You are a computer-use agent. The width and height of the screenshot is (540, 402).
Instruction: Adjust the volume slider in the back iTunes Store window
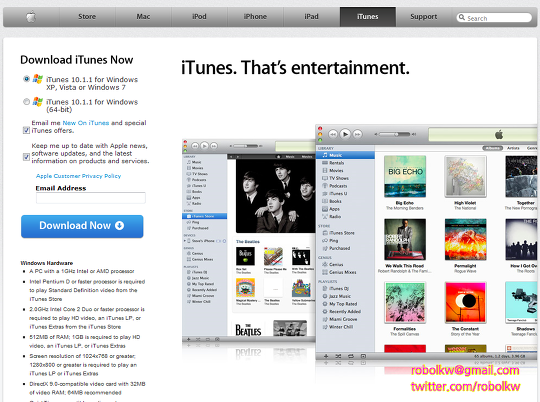[x=245, y=146]
